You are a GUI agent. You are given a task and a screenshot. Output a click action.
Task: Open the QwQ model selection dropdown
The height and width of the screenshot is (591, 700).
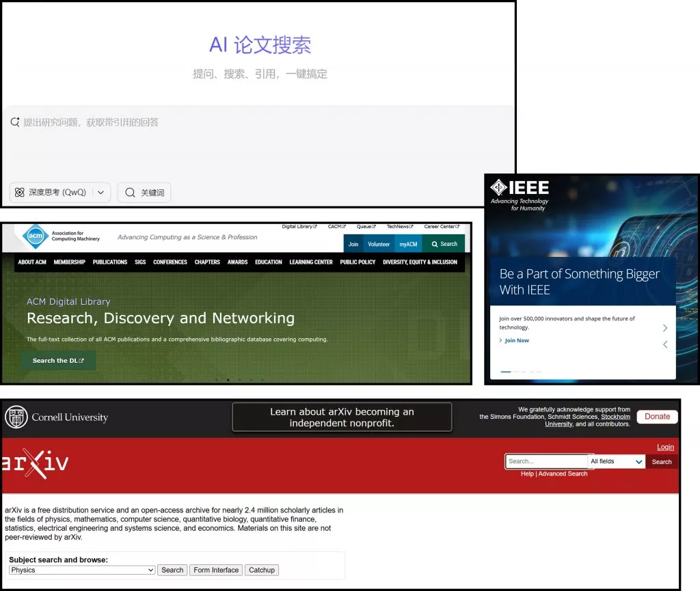(100, 192)
